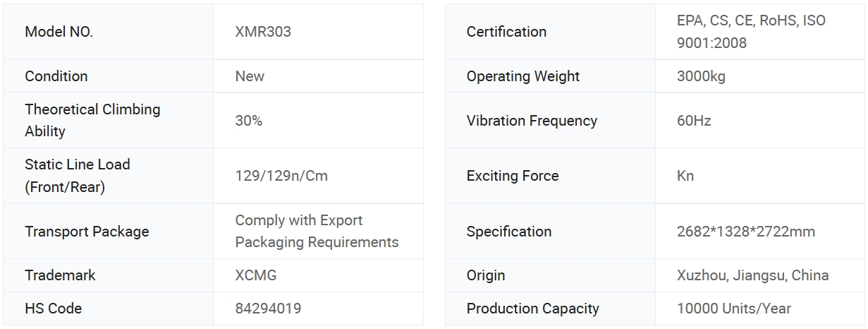
Task: Click the 30% climbing ability value
Action: coord(249,121)
